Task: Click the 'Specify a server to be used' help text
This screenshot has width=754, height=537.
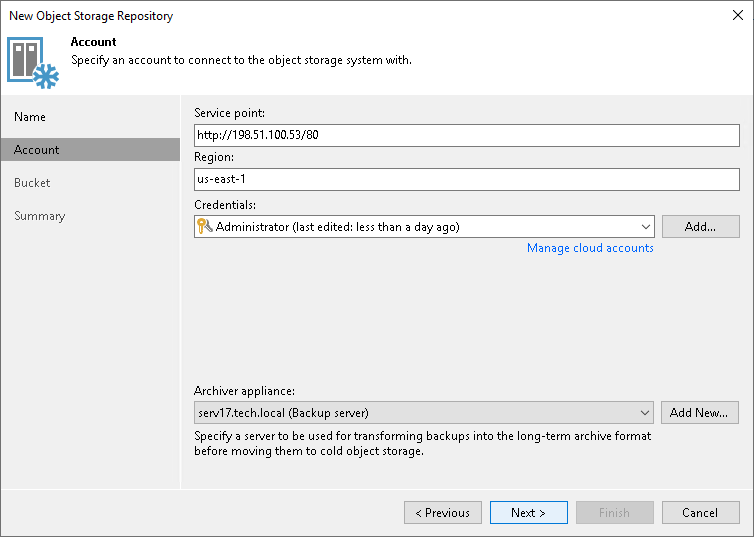Action: [x=423, y=443]
